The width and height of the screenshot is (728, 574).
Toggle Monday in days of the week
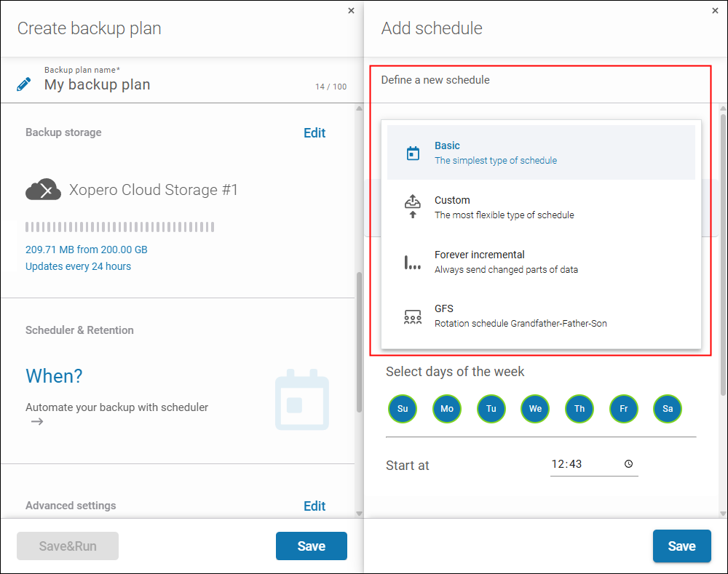pos(447,409)
